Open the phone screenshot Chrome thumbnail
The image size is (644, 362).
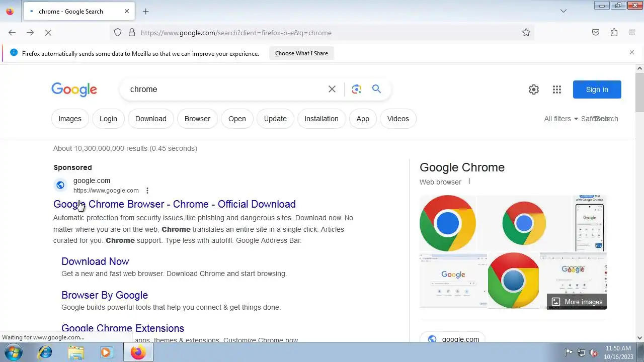590,223
